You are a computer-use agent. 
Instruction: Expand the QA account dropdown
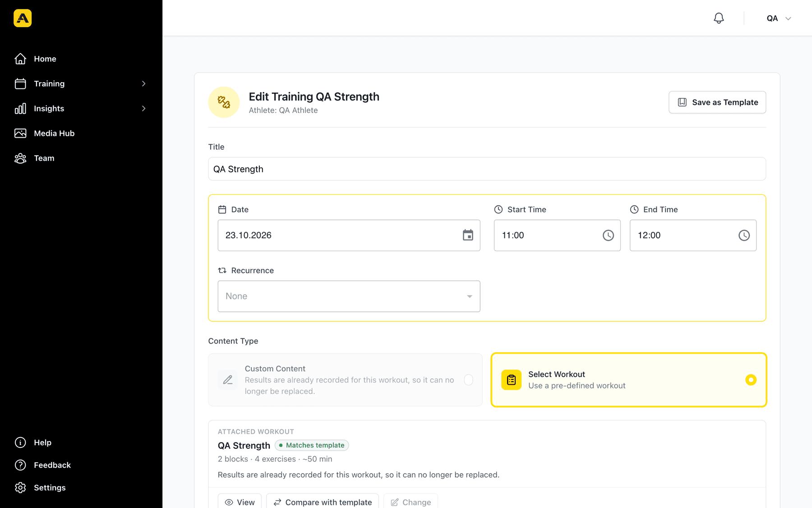[x=779, y=19]
